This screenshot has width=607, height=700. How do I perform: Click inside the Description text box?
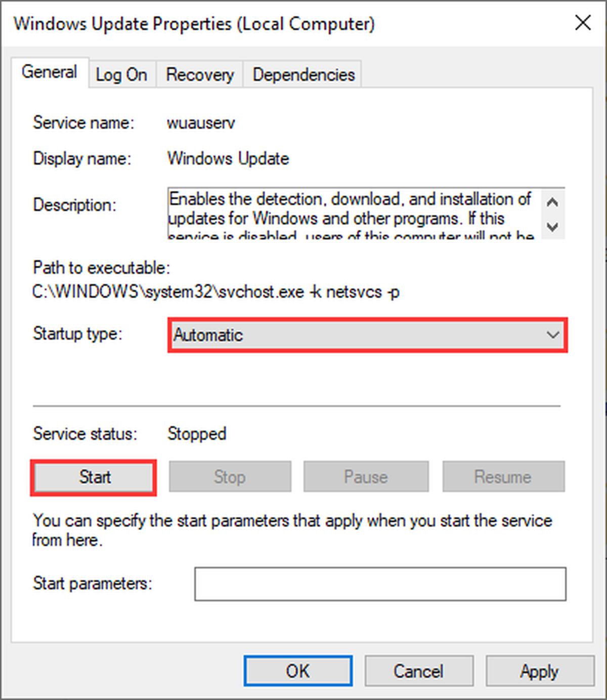point(355,213)
